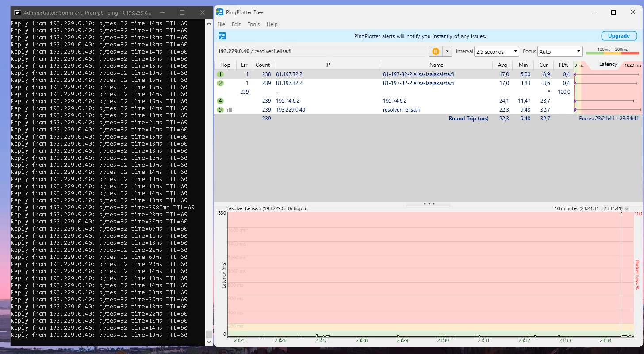Image resolution: width=644 pixels, height=354 pixels.
Task: Click the green hop 5 circle icon
Action: pyautogui.click(x=220, y=110)
